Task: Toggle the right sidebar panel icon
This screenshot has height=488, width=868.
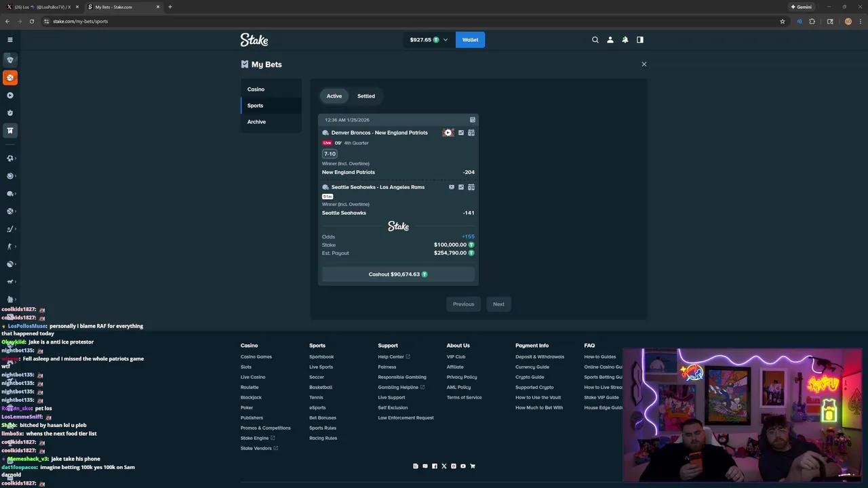Action: click(x=639, y=40)
